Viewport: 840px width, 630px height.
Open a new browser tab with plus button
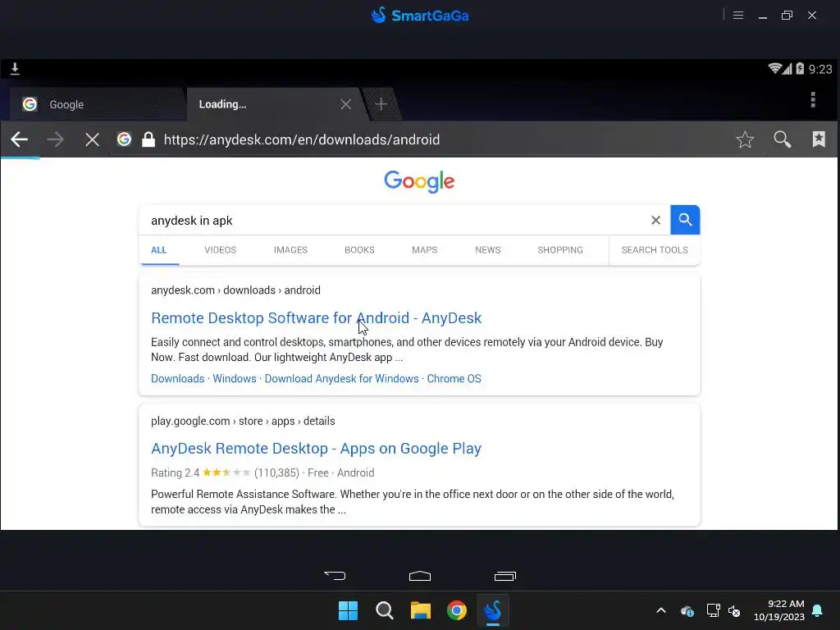(381, 104)
